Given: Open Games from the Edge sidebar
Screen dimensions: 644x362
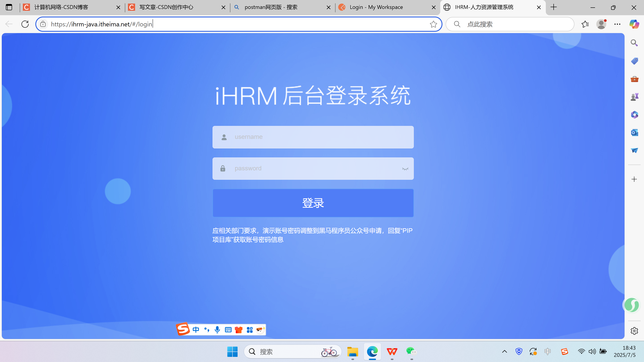Looking at the screenshot, I should 635,97.
